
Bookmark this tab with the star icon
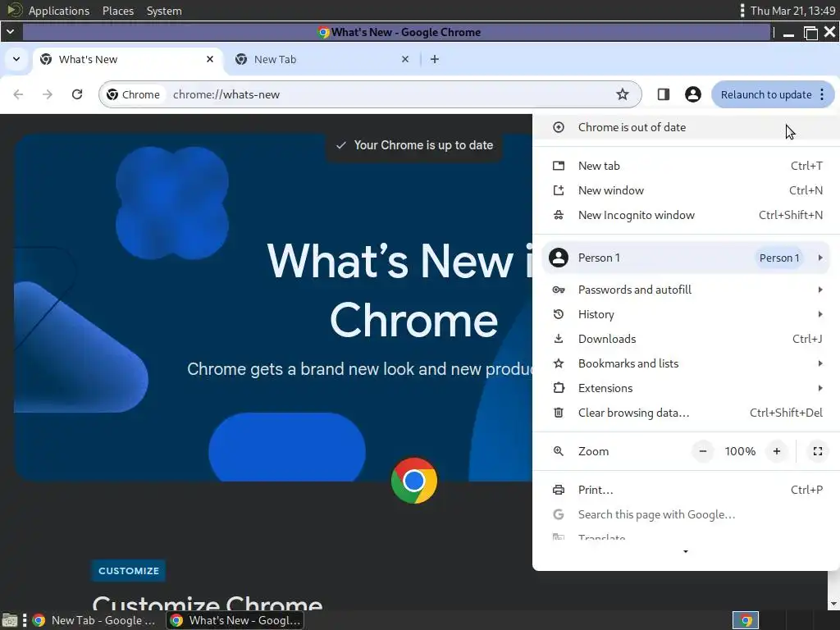622,94
